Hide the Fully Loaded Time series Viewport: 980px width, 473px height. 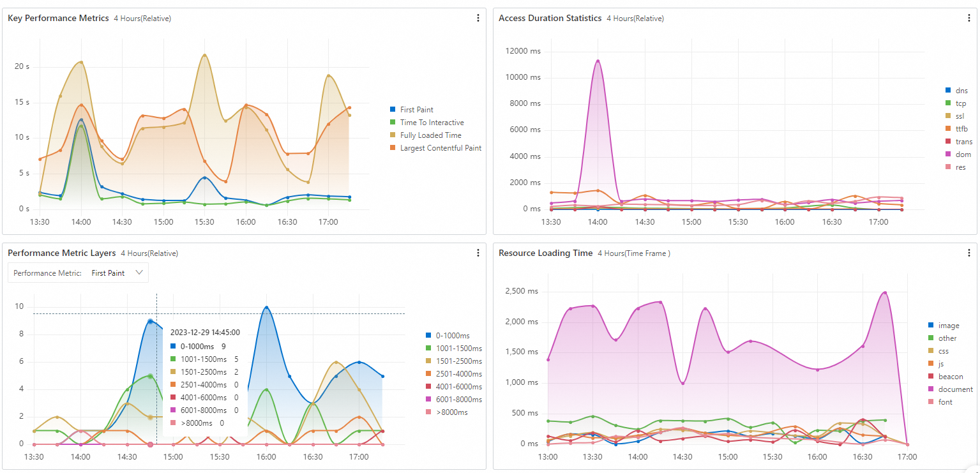pos(425,135)
